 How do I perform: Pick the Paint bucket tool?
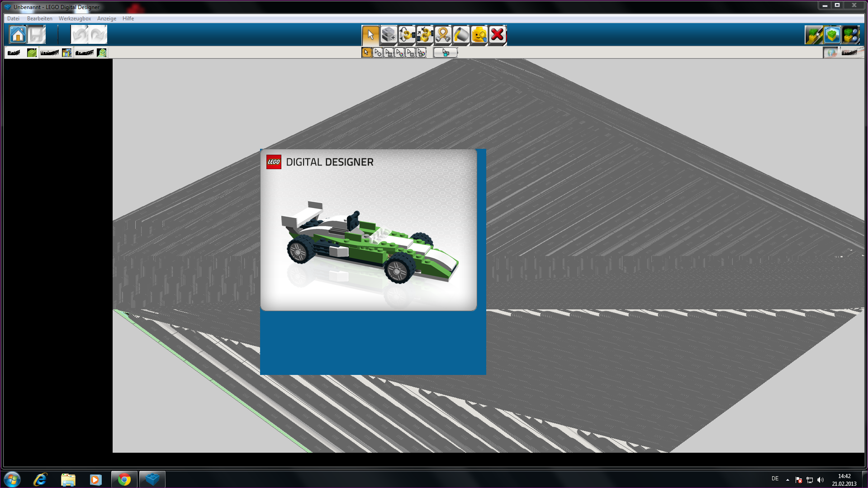pyautogui.click(x=460, y=35)
